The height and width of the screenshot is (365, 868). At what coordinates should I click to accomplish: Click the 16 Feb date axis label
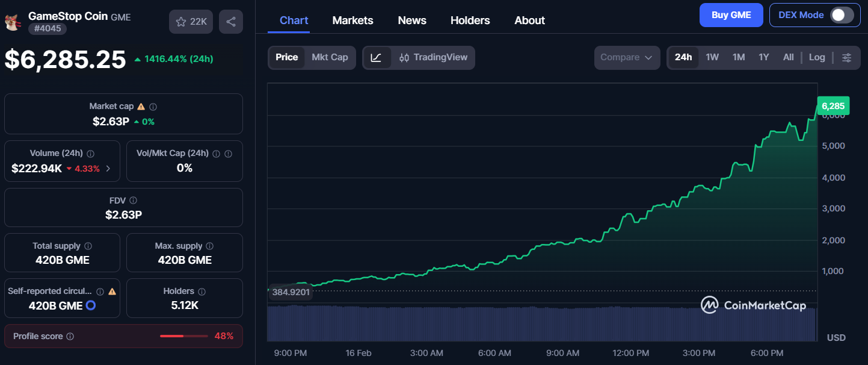359,353
